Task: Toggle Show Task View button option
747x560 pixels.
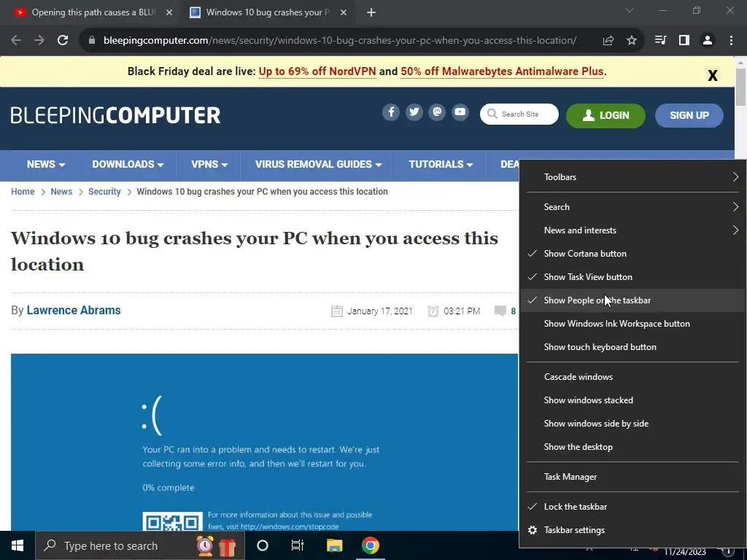Action: coord(632,276)
